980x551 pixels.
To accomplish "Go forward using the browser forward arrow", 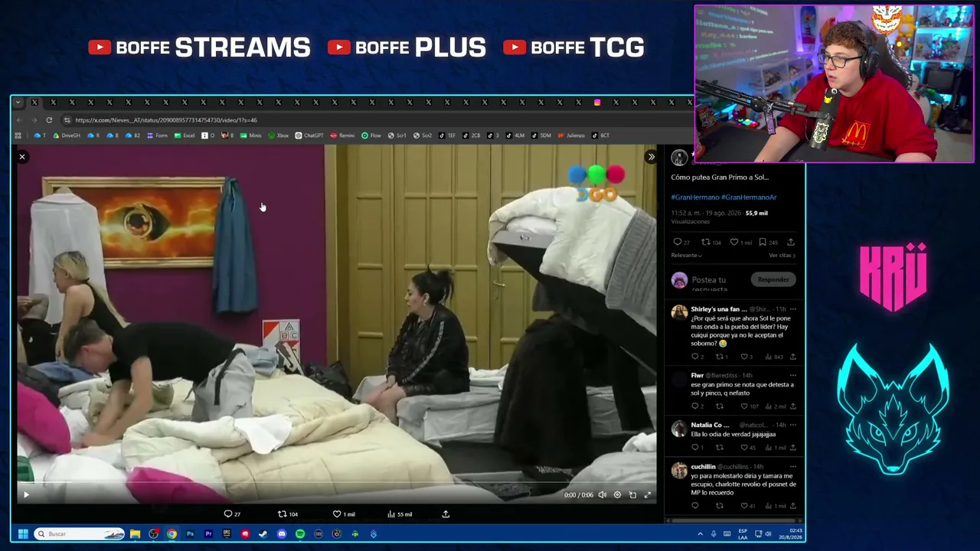I will pyautogui.click(x=34, y=120).
